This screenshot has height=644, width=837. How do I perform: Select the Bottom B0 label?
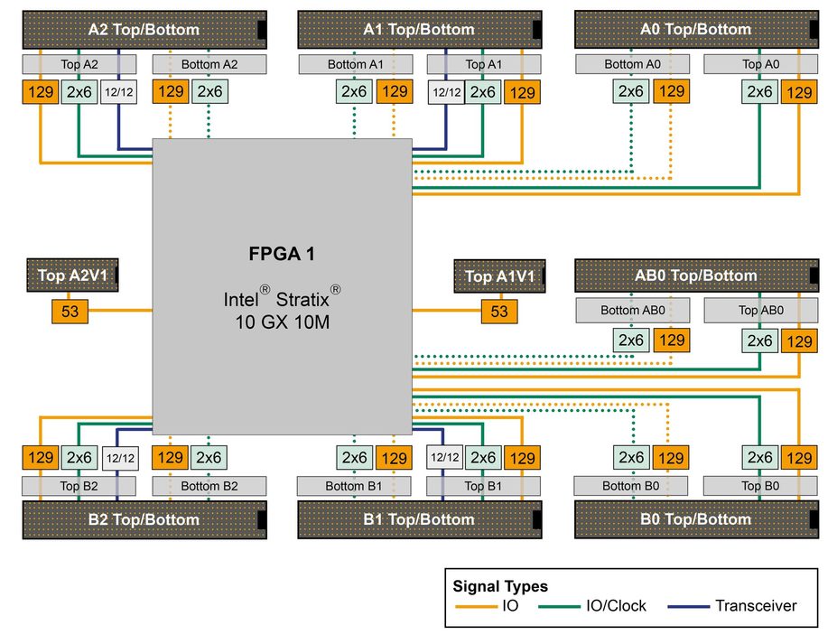[x=631, y=486]
